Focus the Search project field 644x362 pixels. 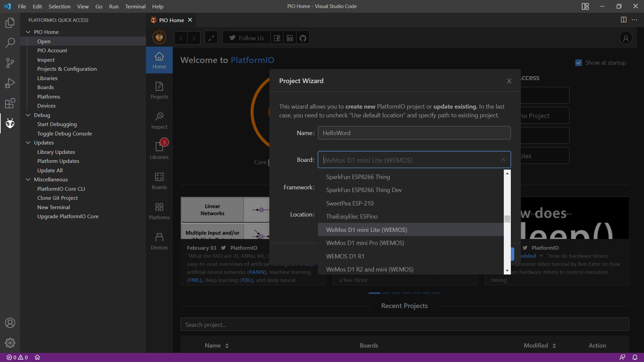405,324
